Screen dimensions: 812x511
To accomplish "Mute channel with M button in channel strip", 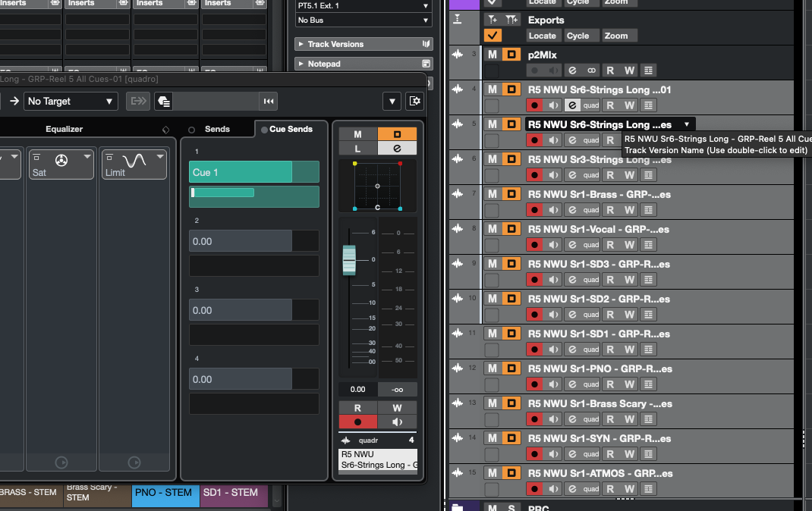I will point(358,134).
